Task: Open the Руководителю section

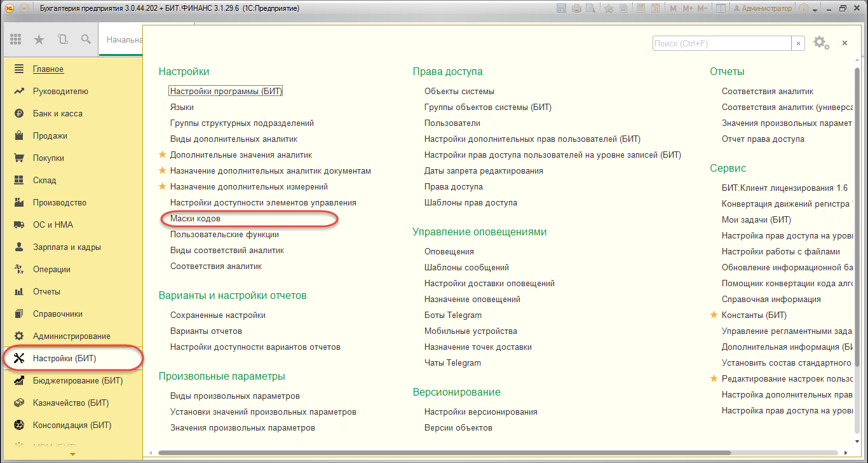Action: click(x=60, y=91)
